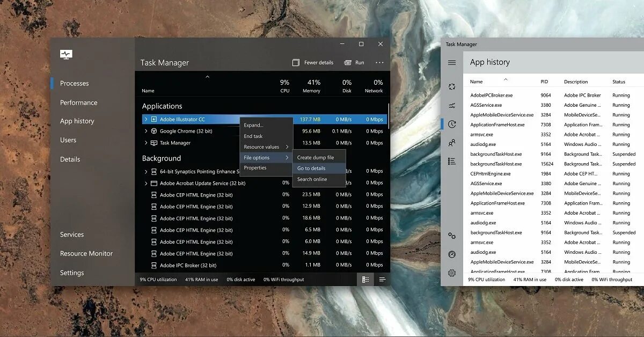Click the icon of CEP HTML Engine using 23.5 MB

click(x=154, y=195)
